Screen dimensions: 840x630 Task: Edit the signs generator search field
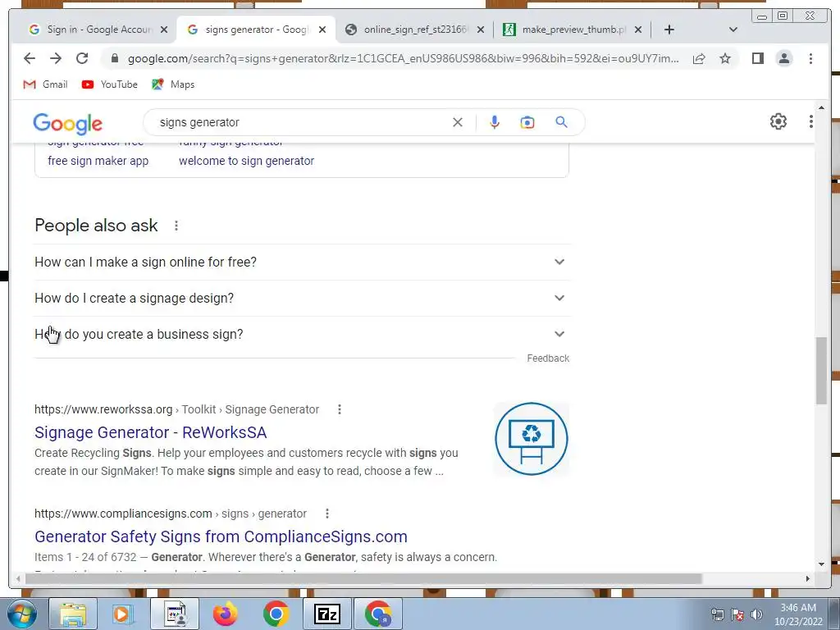coord(300,122)
